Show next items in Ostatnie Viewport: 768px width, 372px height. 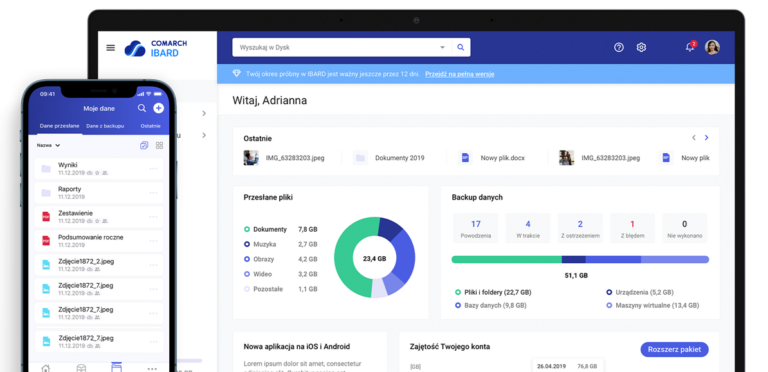click(706, 138)
